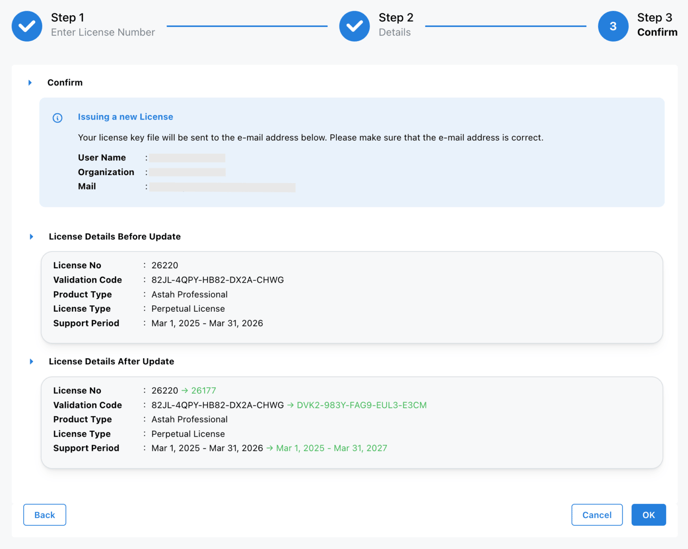Viewport: 688px width, 549px height.
Task: Select the Step 2 Details label
Action: 394,33
